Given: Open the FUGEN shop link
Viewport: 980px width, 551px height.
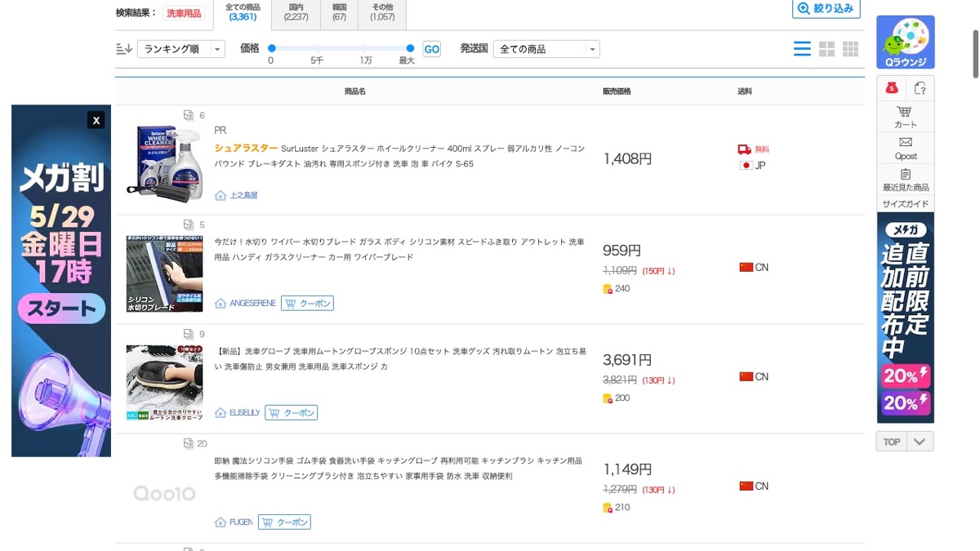Looking at the screenshot, I should [x=241, y=522].
